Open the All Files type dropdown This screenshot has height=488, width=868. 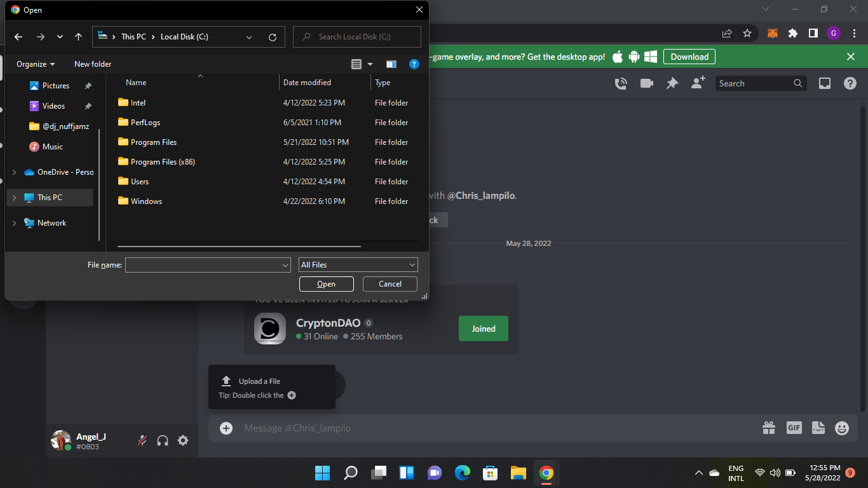pos(358,265)
